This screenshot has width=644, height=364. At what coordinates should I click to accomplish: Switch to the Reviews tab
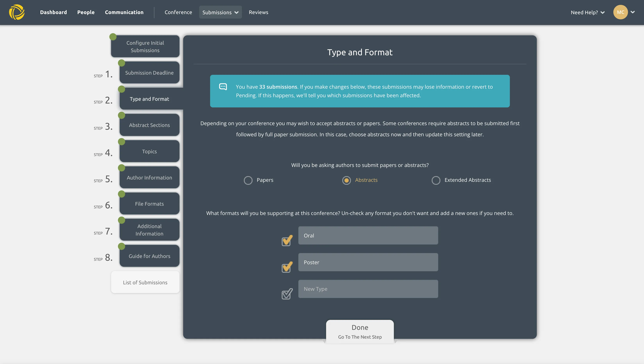258,12
